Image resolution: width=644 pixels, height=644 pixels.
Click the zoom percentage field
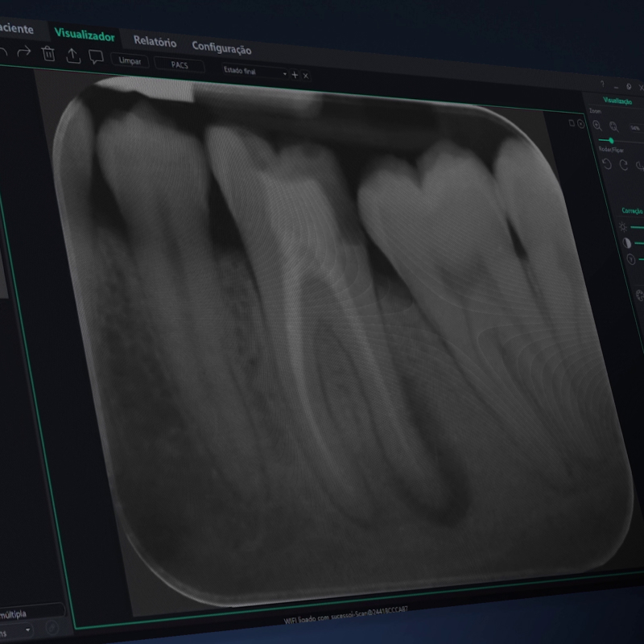[636, 128]
